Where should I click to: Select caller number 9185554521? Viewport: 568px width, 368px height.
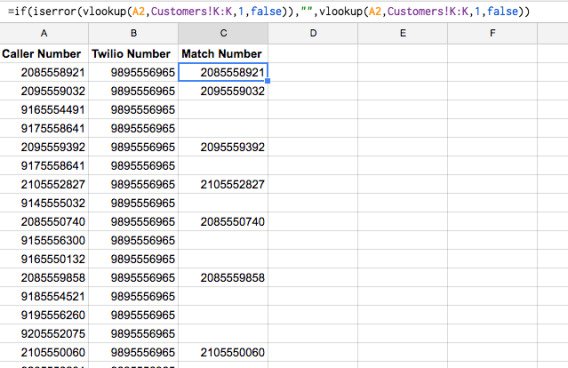pyautogui.click(x=44, y=296)
